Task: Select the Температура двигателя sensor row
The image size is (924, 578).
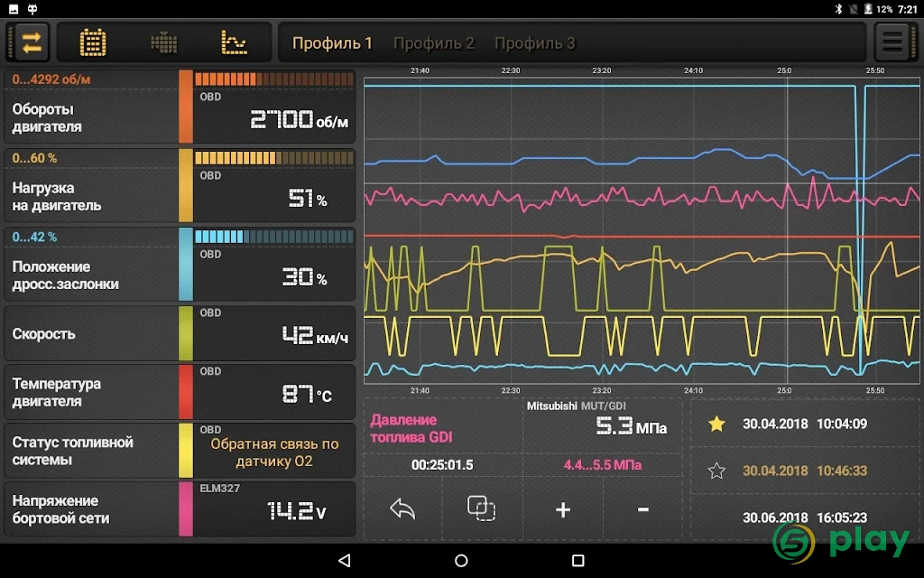Action: tap(180, 392)
